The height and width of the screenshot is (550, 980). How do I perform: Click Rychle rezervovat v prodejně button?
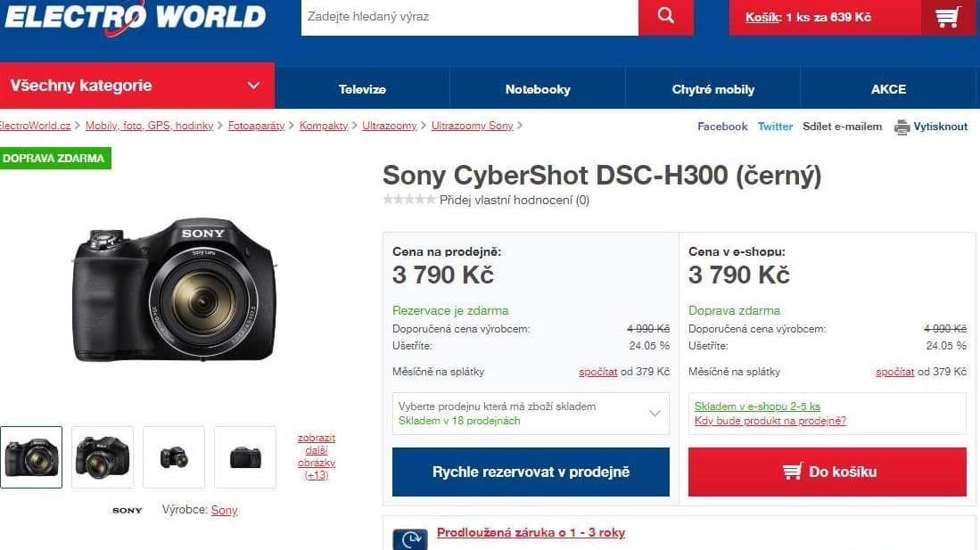pyautogui.click(x=531, y=472)
